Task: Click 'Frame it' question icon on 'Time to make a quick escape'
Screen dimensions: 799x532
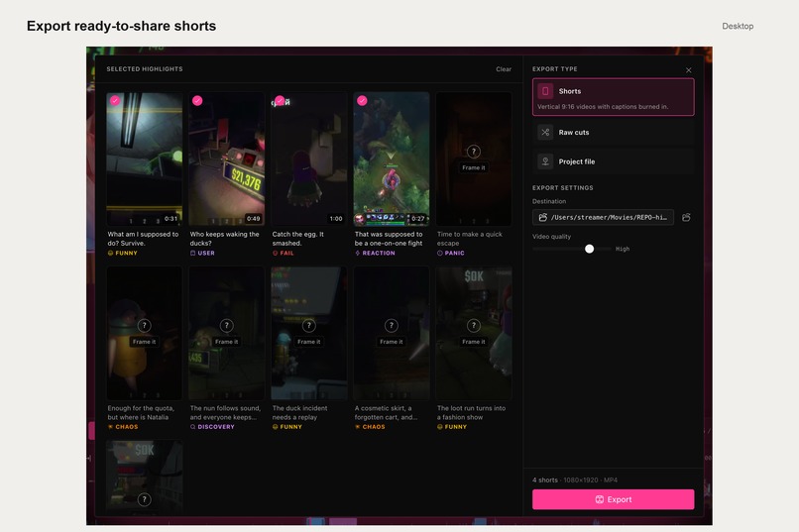Action: coord(474,152)
